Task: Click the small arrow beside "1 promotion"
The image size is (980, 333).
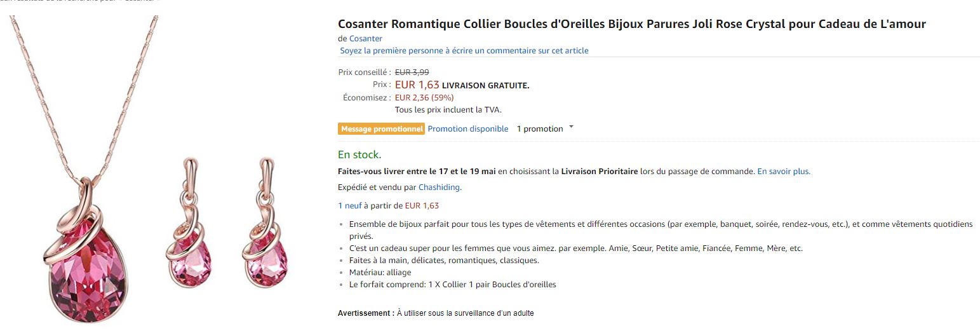Action: click(x=571, y=127)
